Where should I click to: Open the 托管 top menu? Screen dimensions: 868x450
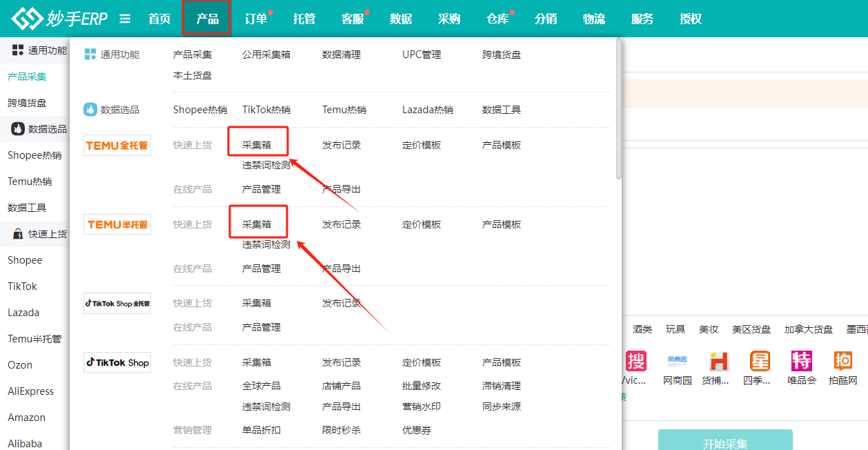(x=304, y=19)
